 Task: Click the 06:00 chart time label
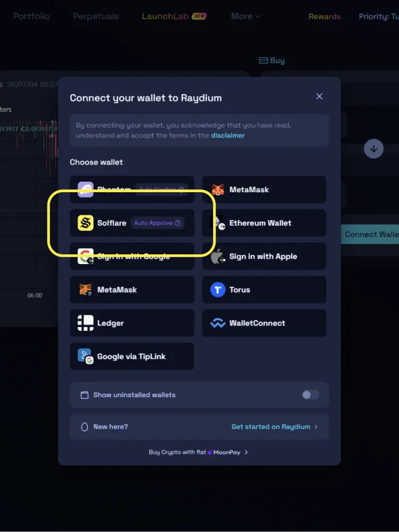(x=35, y=295)
